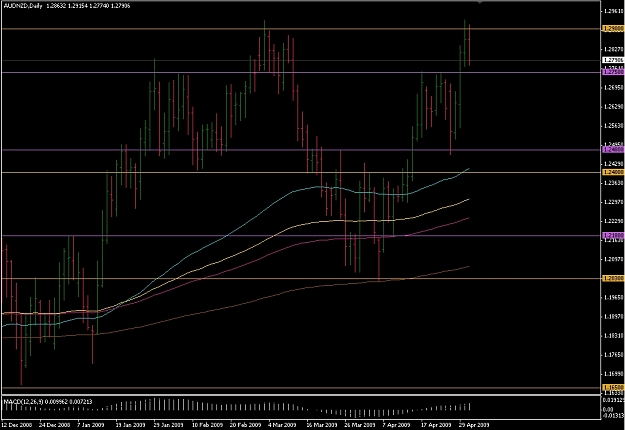
Task: Click the white current price label 1.27906
Action: click(x=613, y=60)
